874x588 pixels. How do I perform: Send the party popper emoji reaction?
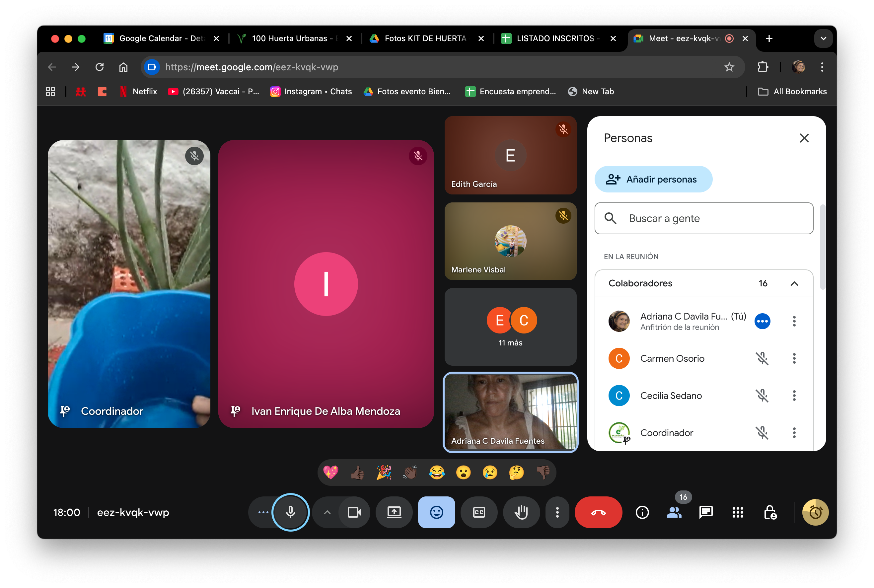[384, 473]
